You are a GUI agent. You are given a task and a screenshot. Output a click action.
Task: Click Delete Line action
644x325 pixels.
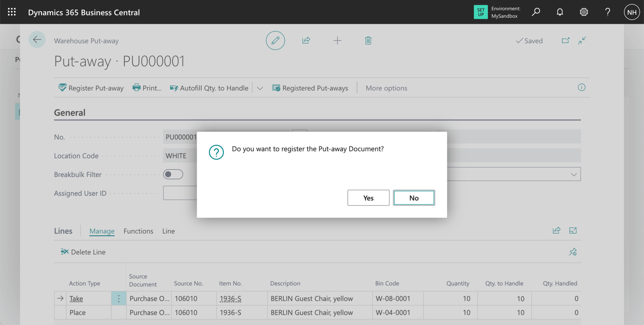pyautogui.click(x=83, y=252)
